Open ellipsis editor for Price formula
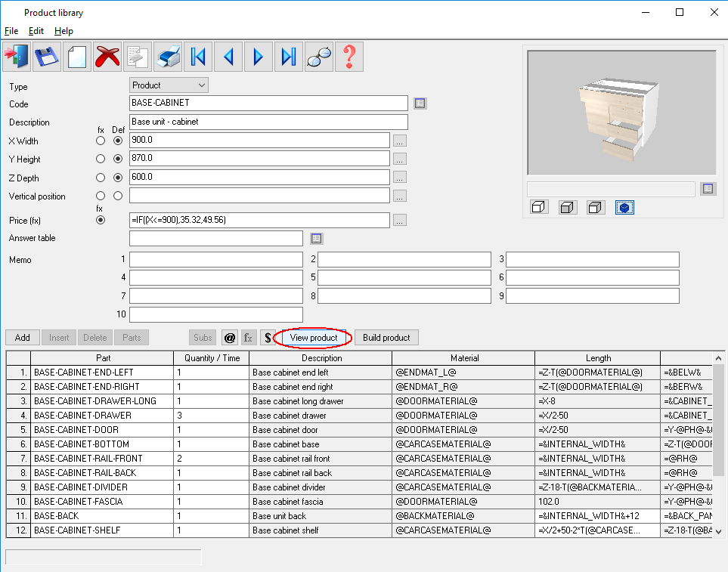Image resolution: width=728 pixels, height=572 pixels. [400, 221]
